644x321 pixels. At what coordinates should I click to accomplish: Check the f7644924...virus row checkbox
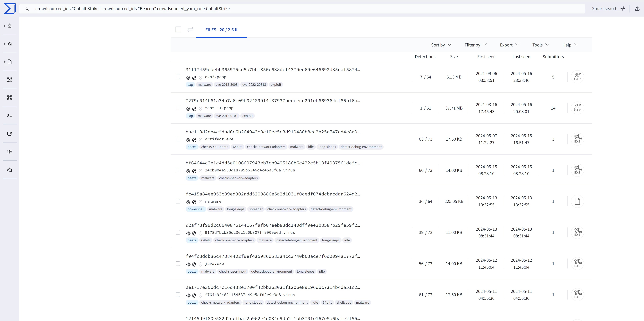pyautogui.click(x=178, y=295)
